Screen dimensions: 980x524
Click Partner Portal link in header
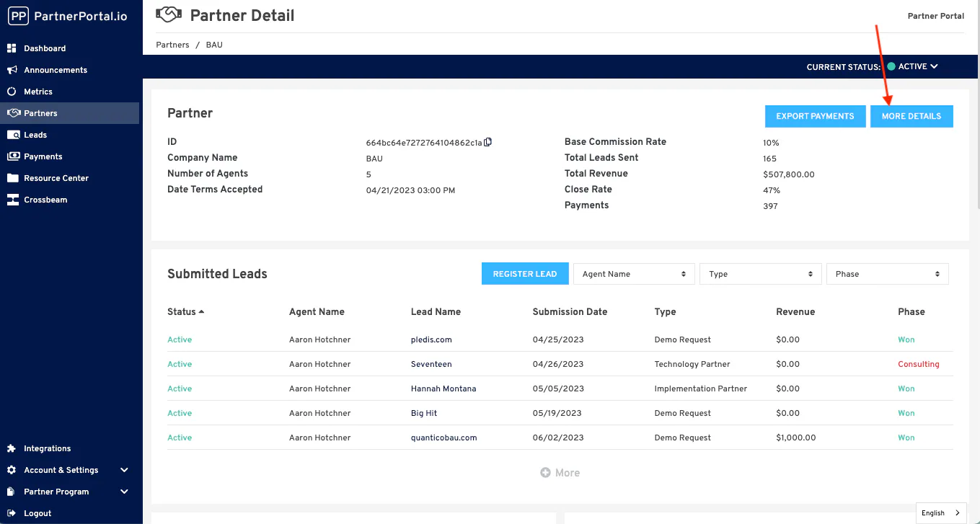coord(936,16)
